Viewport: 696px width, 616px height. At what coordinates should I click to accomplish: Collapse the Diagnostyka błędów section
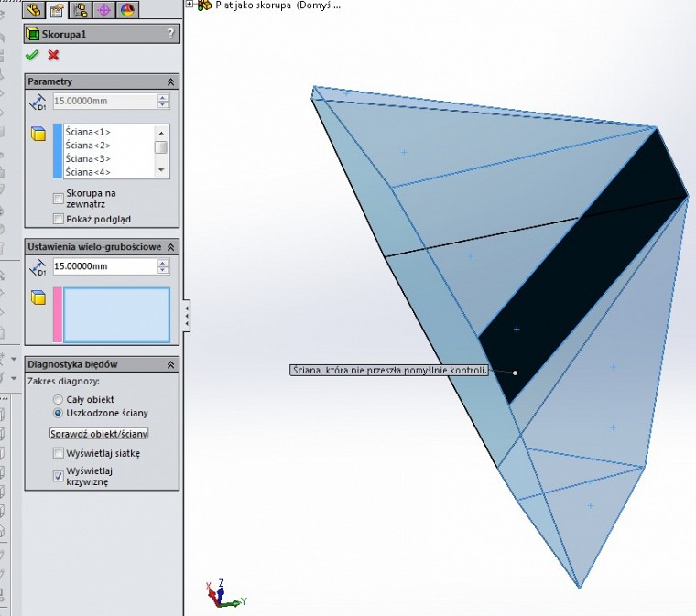click(170, 364)
